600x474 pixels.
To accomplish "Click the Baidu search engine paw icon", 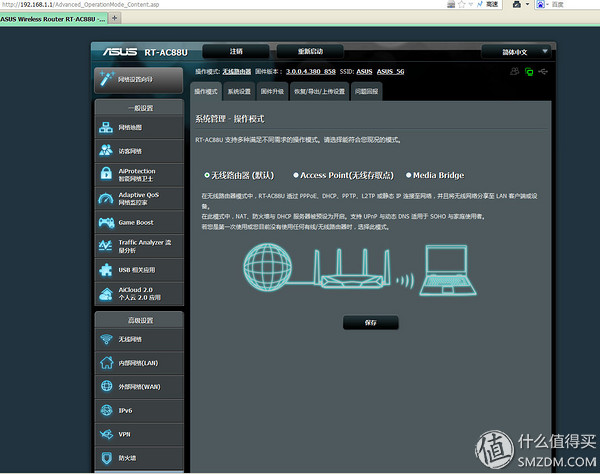I will (540, 4).
